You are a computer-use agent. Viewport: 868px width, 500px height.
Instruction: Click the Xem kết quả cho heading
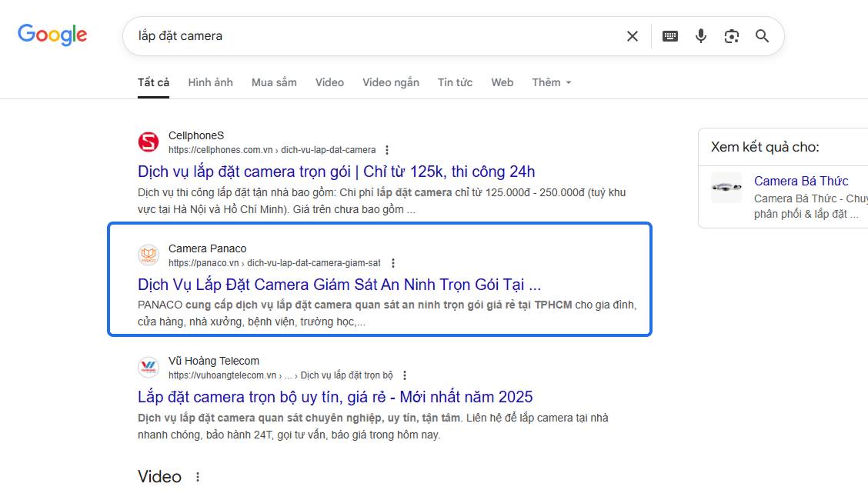pos(765,147)
